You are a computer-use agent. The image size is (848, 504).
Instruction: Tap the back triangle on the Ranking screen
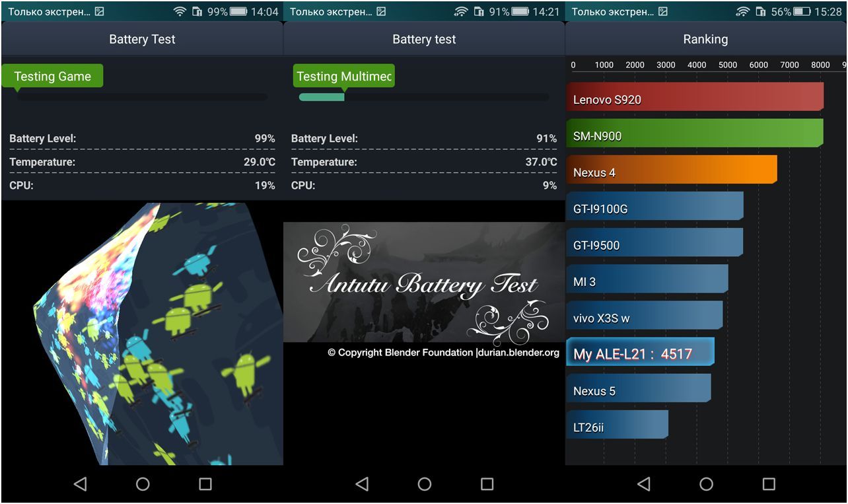point(643,484)
